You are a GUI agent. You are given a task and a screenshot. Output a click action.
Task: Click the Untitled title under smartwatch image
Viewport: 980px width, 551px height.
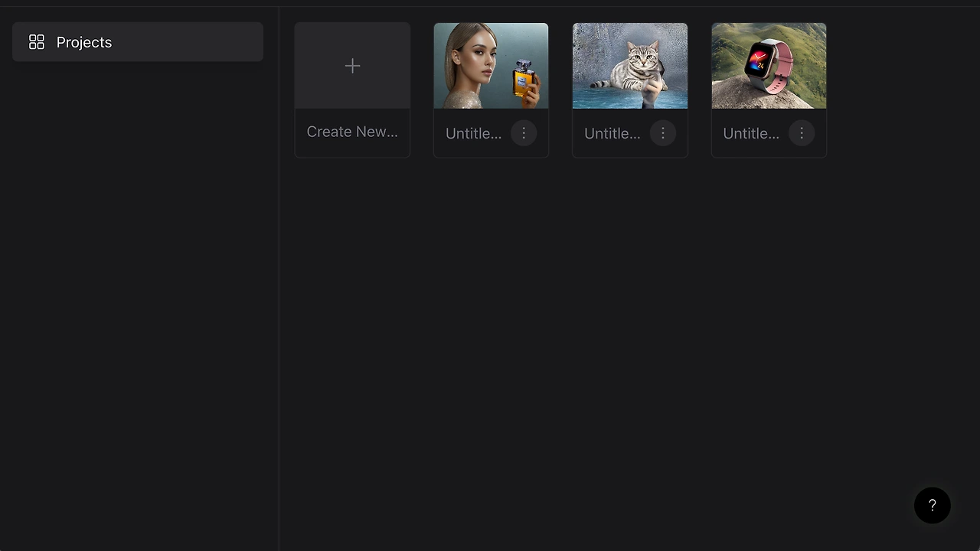[751, 133]
